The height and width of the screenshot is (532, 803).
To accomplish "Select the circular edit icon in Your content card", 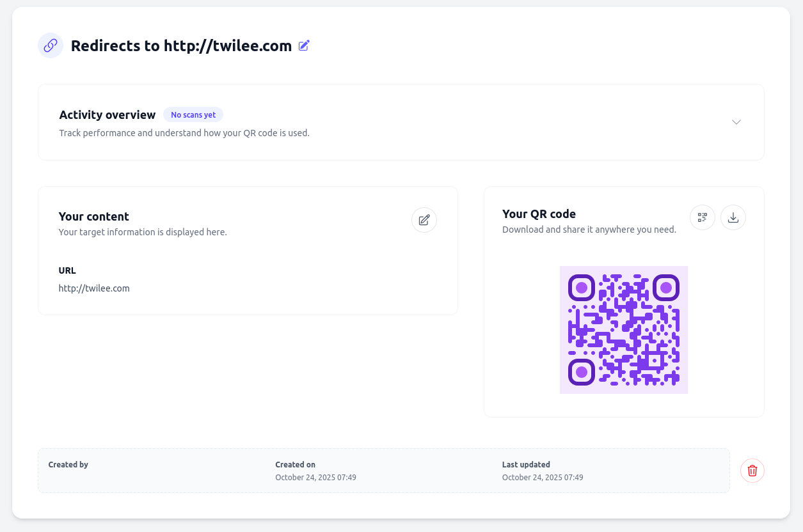I will coord(424,219).
